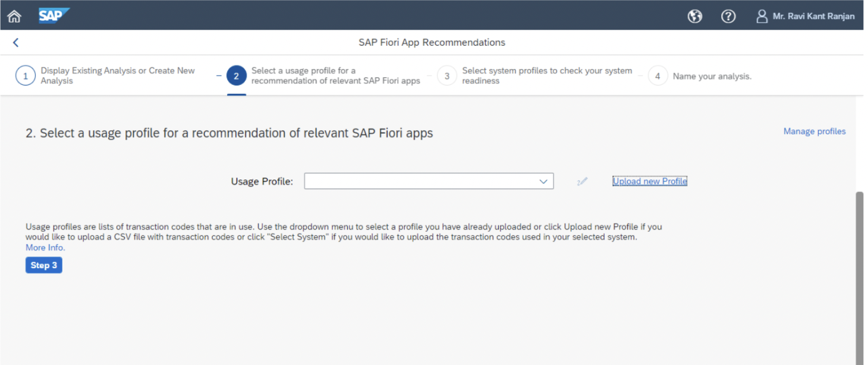Select step 4 circle in the progress bar
The image size is (868, 365).
click(657, 75)
